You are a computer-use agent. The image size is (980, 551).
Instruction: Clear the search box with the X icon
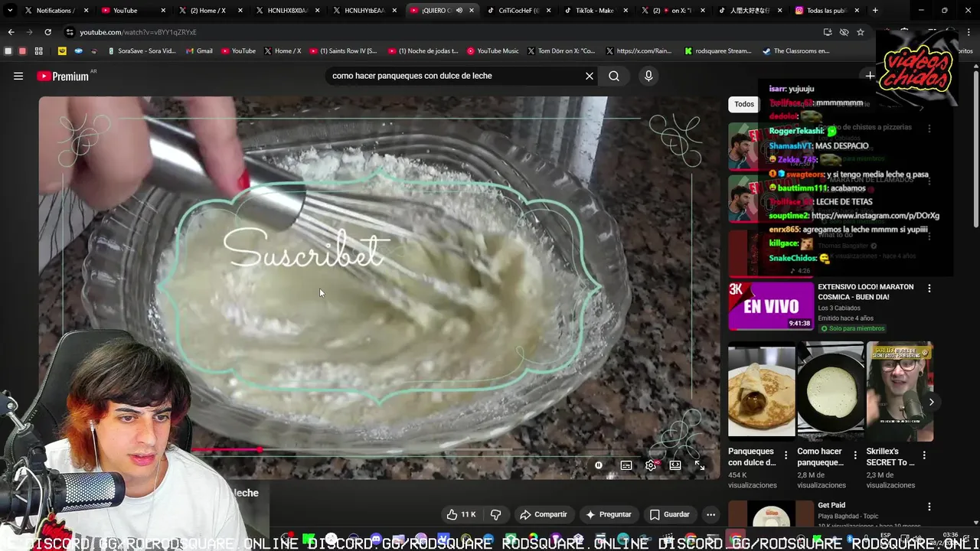pyautogui.click(x=590, y=76)
